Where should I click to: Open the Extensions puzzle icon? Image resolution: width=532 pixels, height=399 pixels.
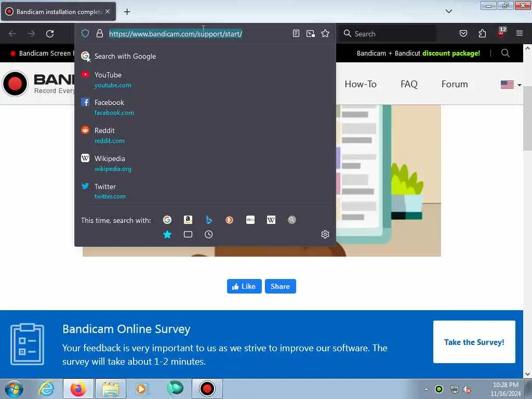[x=482, y=33]
